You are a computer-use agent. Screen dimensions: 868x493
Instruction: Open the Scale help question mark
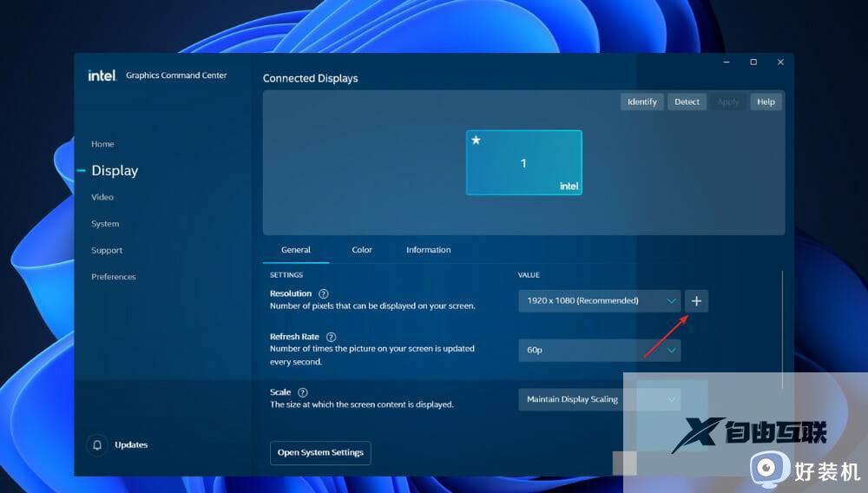point(302,392)
